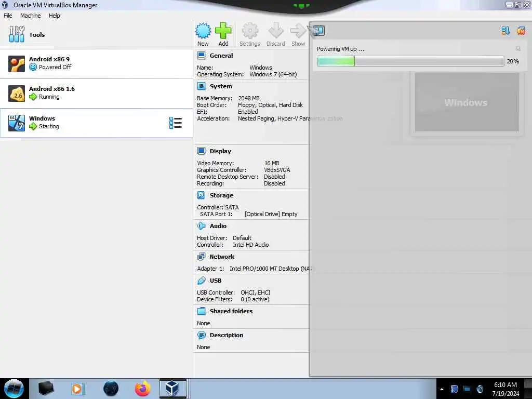Select Tools in the left panel

click(x=96, y=35)
